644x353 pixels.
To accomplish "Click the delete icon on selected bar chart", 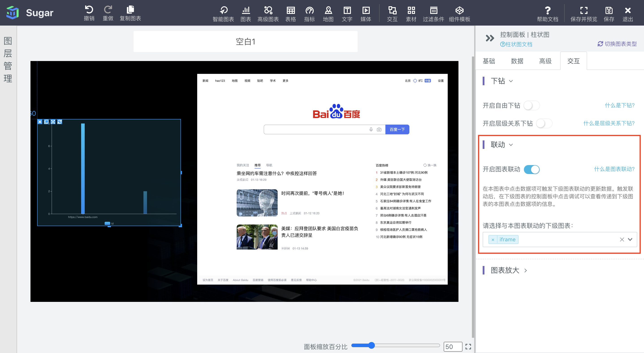I will point(40,122).
